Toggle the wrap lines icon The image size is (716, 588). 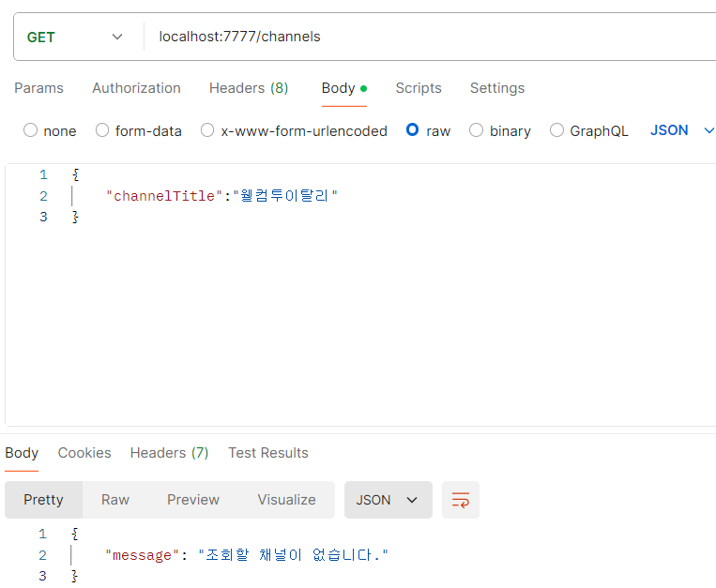[461, 500]
